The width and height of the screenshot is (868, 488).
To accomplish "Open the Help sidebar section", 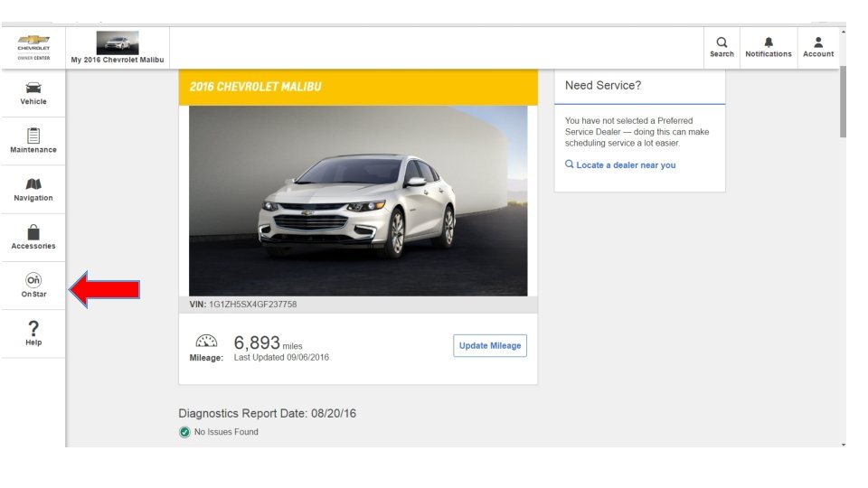I will [33, 333].
